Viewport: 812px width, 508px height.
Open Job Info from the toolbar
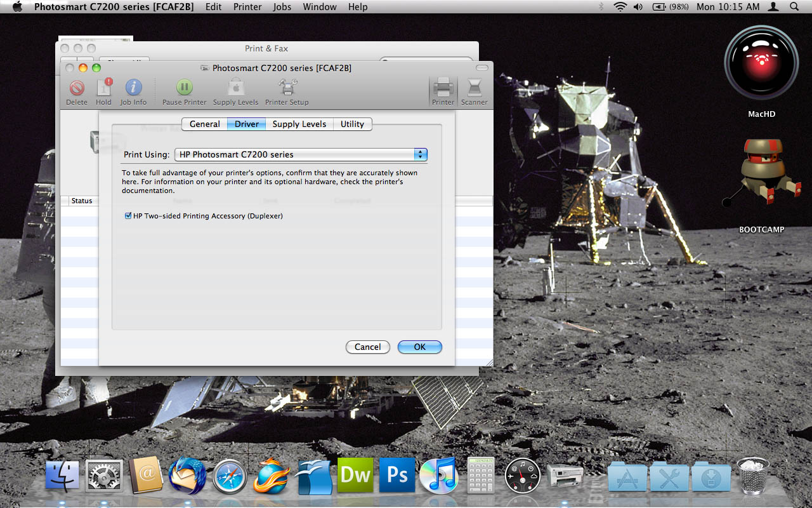133,92
